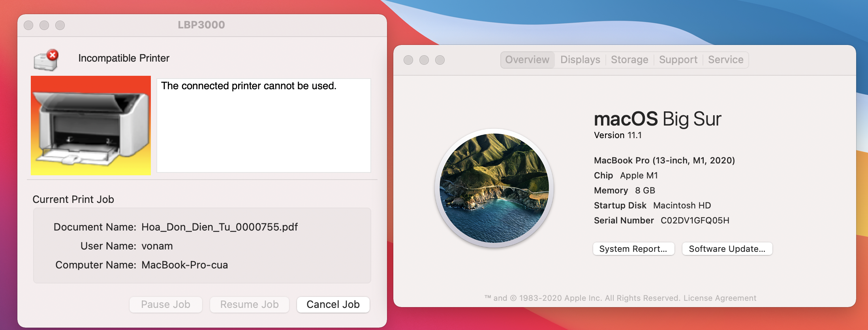Click the macOS Big Sur logo image
Image resolution: width=868 pixels, height=330 pixels.
494,188
